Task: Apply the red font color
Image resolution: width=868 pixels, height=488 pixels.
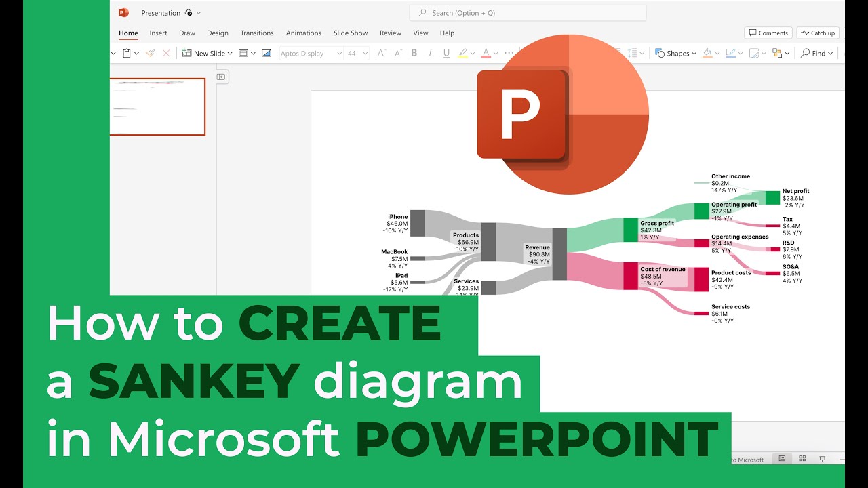Action: tap(486, 53)
